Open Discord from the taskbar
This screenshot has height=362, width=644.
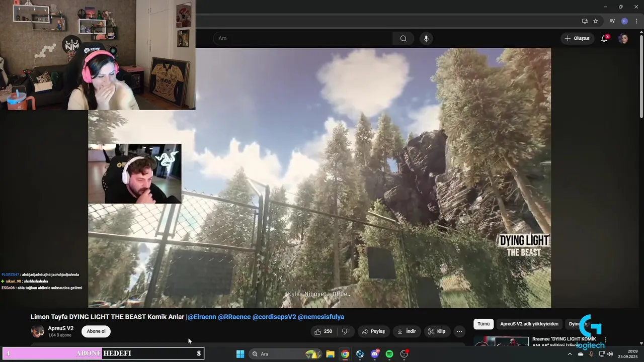374,354
